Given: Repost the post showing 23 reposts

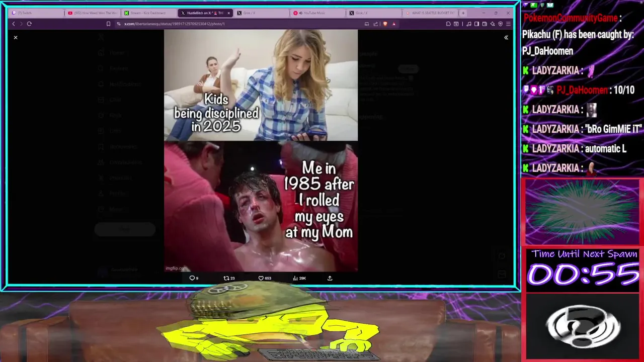Looking at the screenshot, I should (229, 278).
